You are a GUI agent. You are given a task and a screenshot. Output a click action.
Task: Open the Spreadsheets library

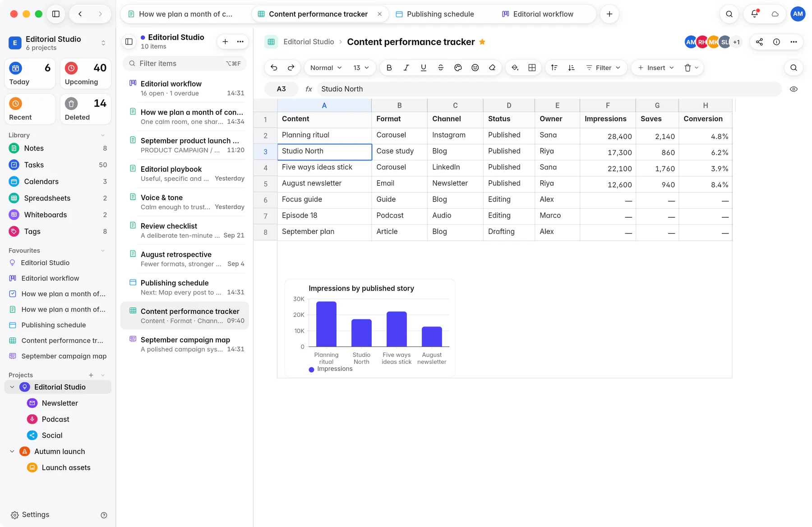[58, 198]
